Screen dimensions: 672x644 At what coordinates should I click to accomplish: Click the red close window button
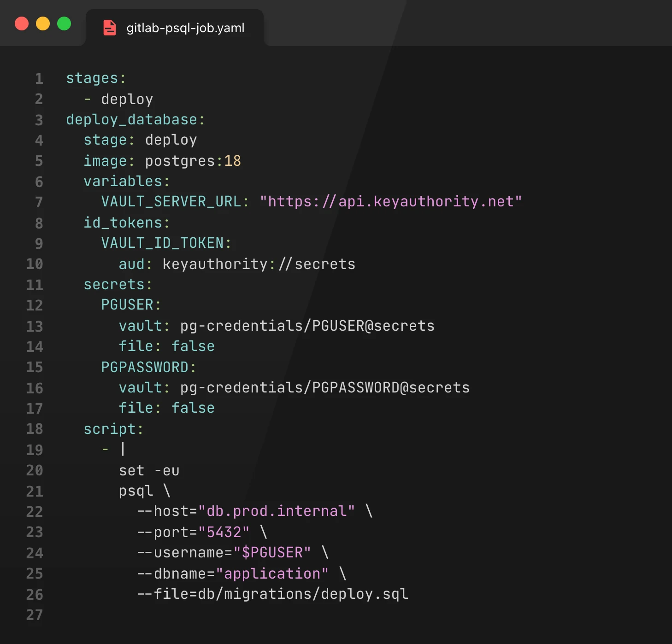pos(22,23)
